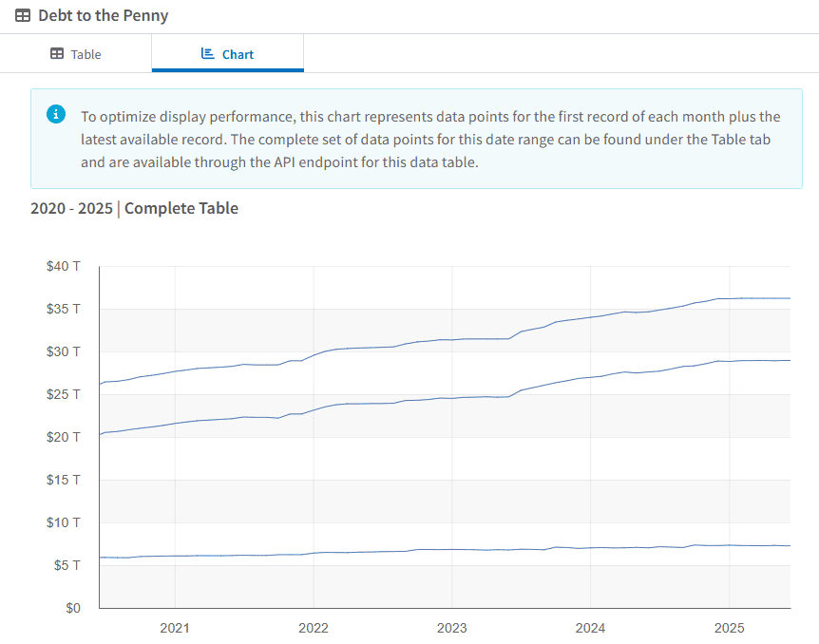Click the $30 T y-axis label
Viewport: 819px width, 644px height.
coord(64,351)
